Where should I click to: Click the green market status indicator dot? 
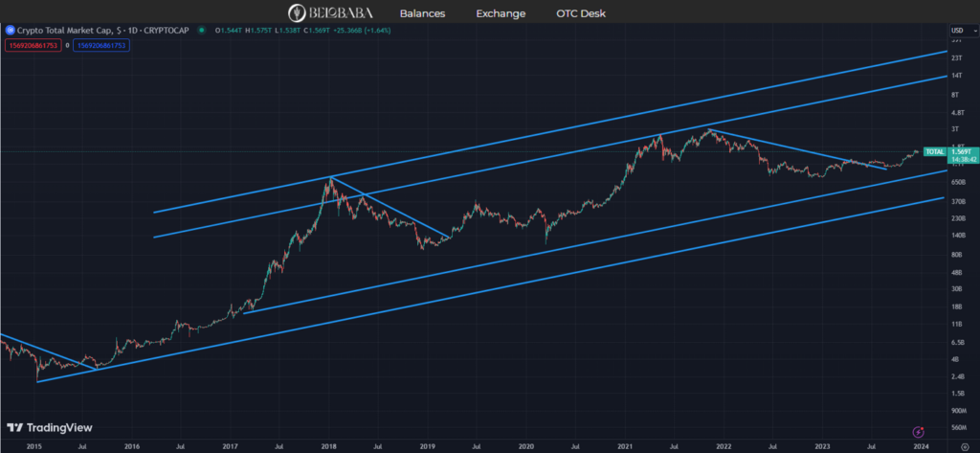click(x=201, y=31)
